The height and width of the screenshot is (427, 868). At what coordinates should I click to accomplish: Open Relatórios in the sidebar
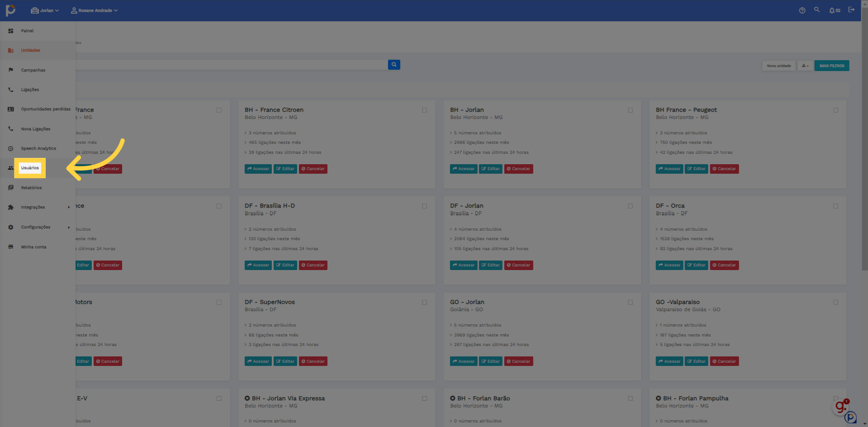31,188
